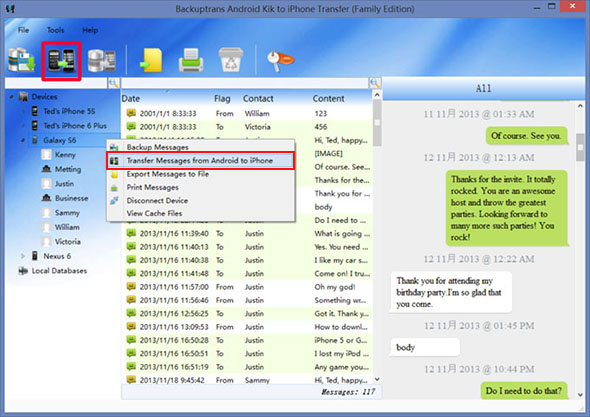This screenshot has height=417, width=590.
Task: Expand the Nexus 6 device node
Action: tap(23, 256)
